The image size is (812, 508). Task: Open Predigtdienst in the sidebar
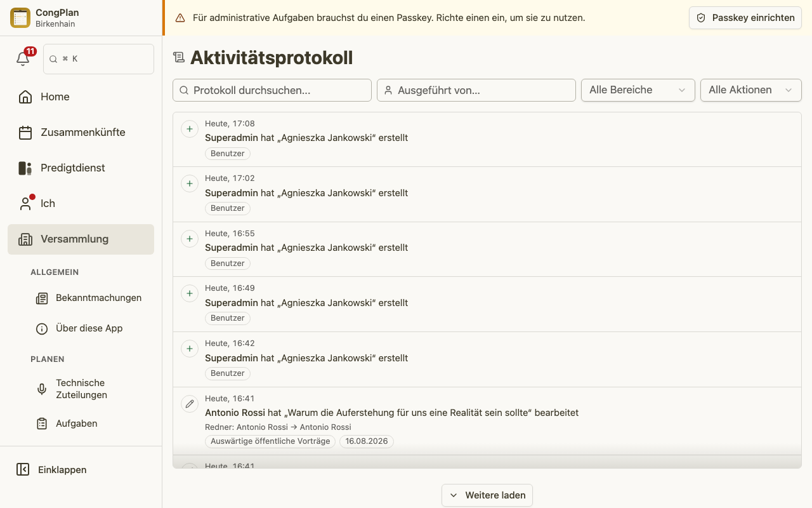(x=81, y=168)
